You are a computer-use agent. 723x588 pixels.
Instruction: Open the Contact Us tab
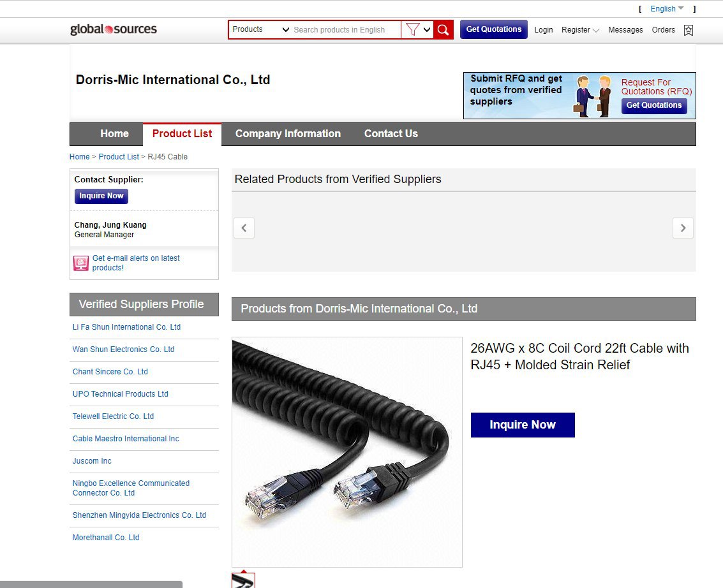click(391, 134)
